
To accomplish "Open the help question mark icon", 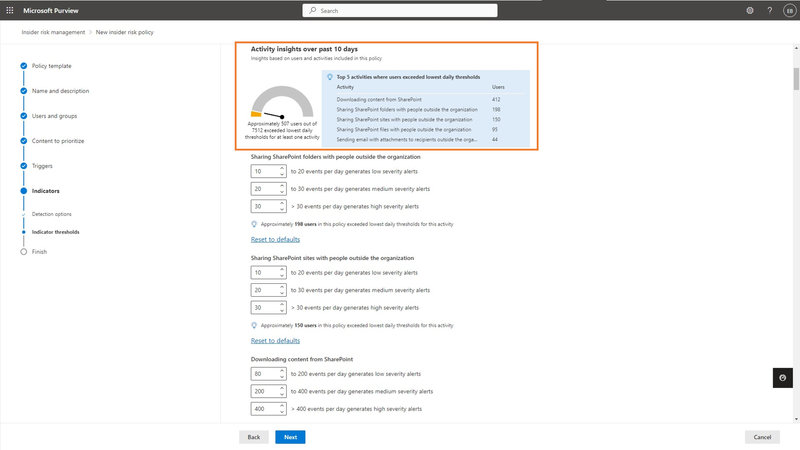I will (769, 10).
